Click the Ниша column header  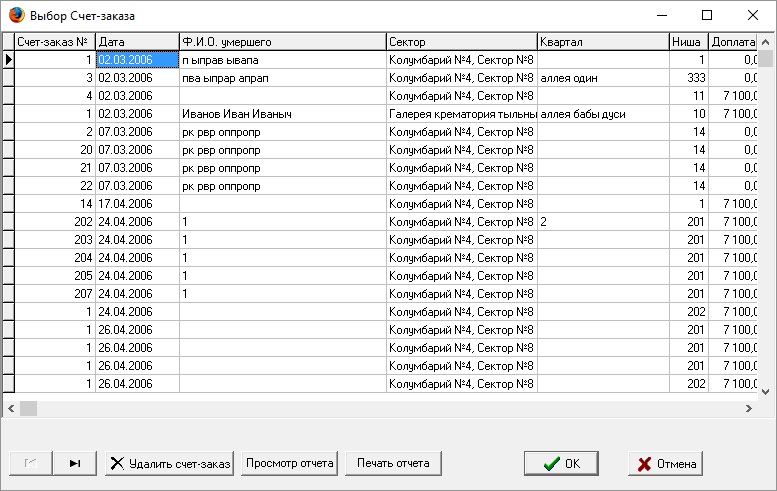[689, 42]
